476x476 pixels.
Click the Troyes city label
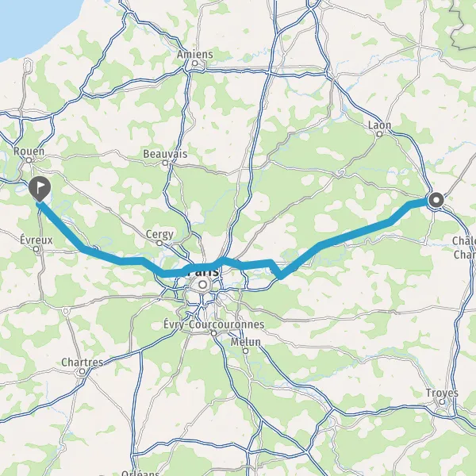(x=442, y=393)
